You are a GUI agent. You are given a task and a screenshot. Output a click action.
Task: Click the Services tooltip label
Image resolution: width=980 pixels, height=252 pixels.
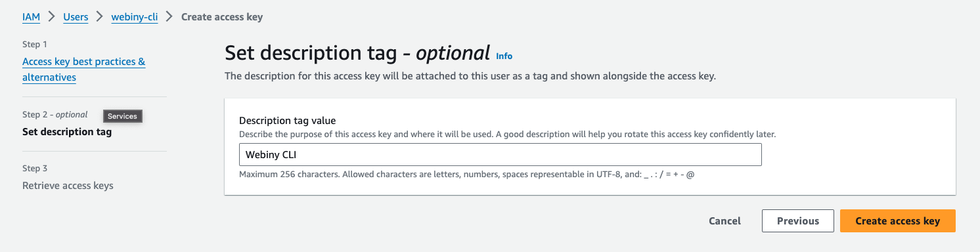[123, 116]
